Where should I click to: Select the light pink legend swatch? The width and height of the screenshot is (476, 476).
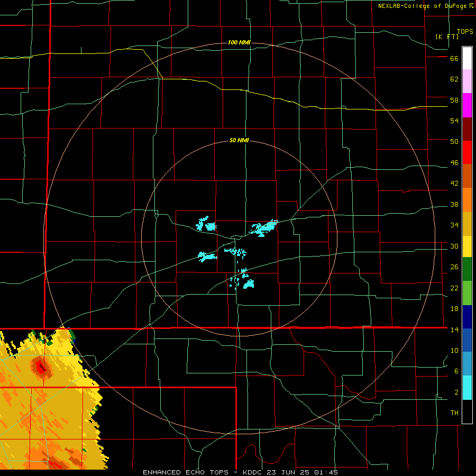(467, 81)
